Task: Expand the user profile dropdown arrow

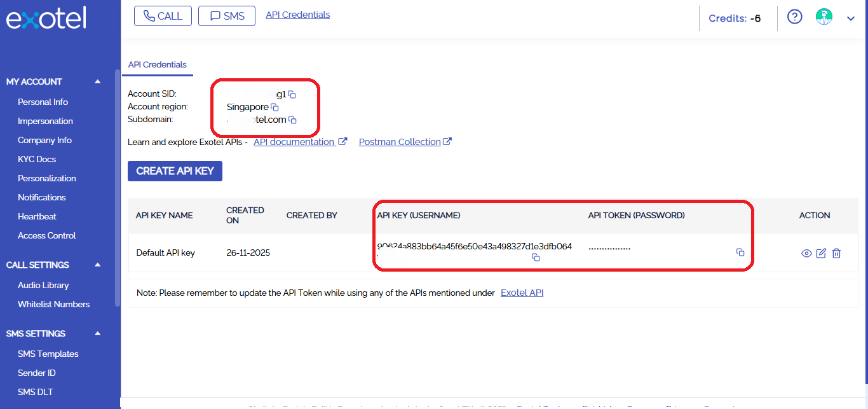Action: pyautogui.click(x=851, y=18)
